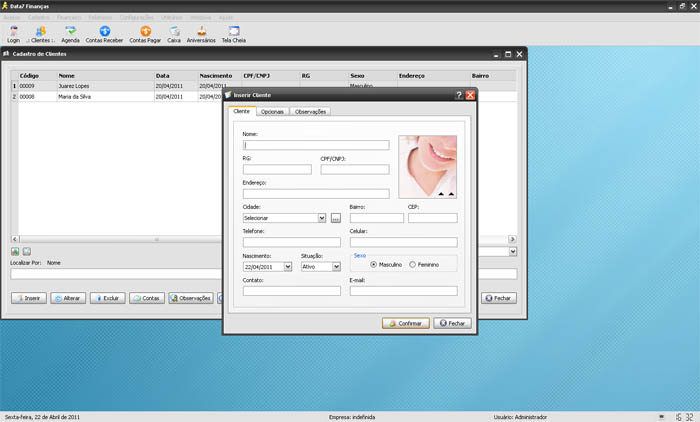
Task: Switch to the Observações tab
Action: click(310, 112)
